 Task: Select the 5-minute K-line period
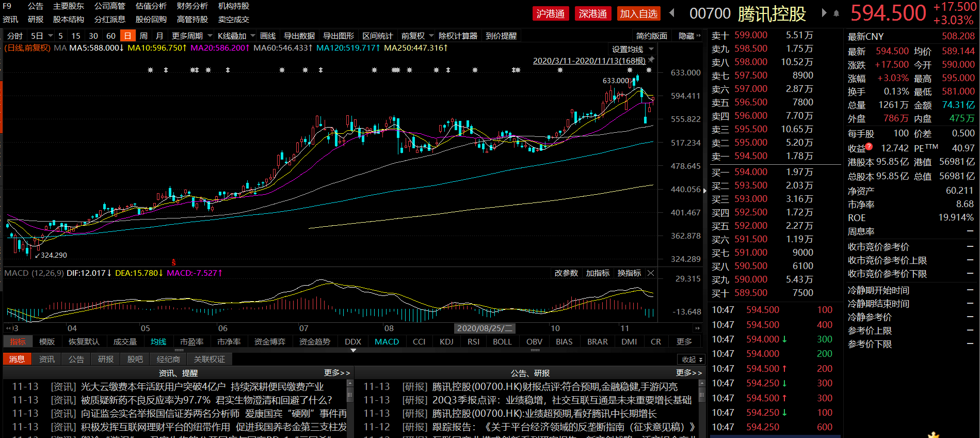coord(60,36)
